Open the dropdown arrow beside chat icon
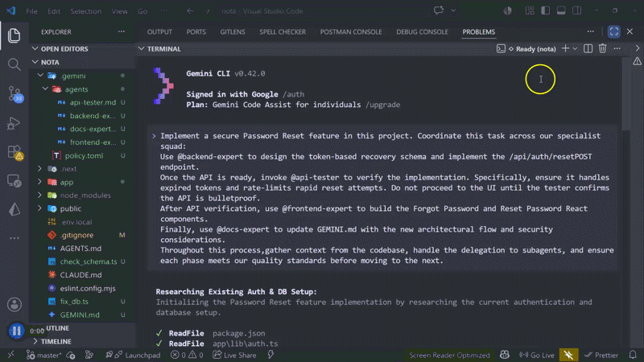 [453, 10]
